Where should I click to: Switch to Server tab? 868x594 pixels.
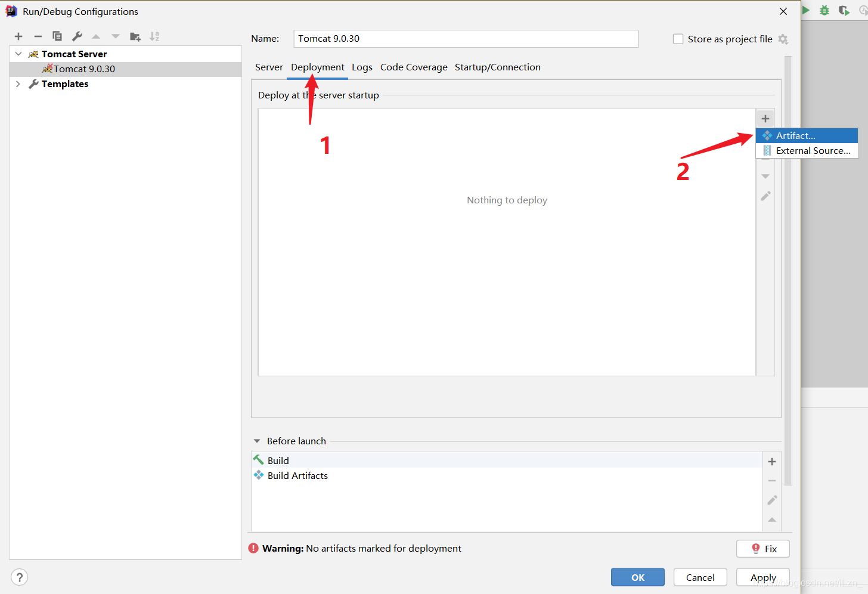[x=269, y=67]
